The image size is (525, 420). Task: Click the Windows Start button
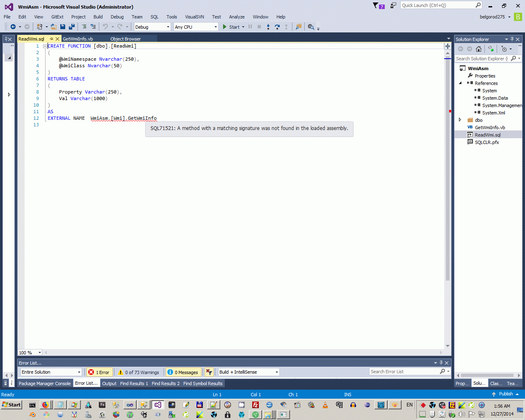tap(11, 405)
